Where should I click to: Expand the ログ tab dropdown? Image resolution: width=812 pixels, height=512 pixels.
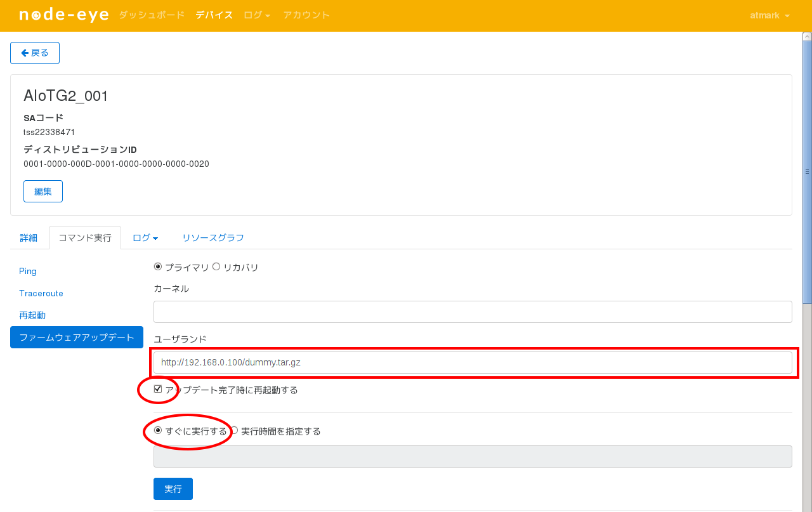coord(145,238)
